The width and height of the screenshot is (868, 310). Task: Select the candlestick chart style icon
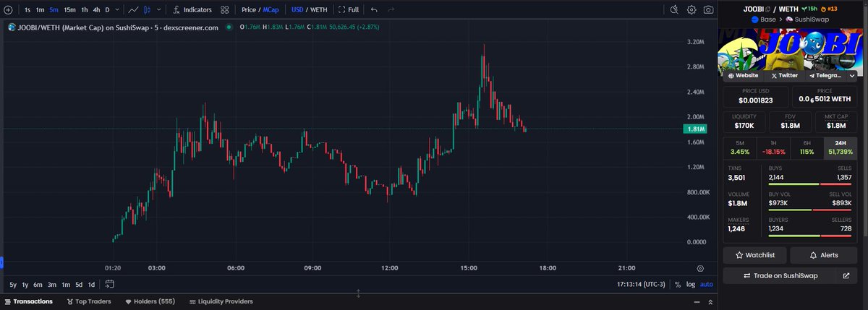click(x=147, y=10)
